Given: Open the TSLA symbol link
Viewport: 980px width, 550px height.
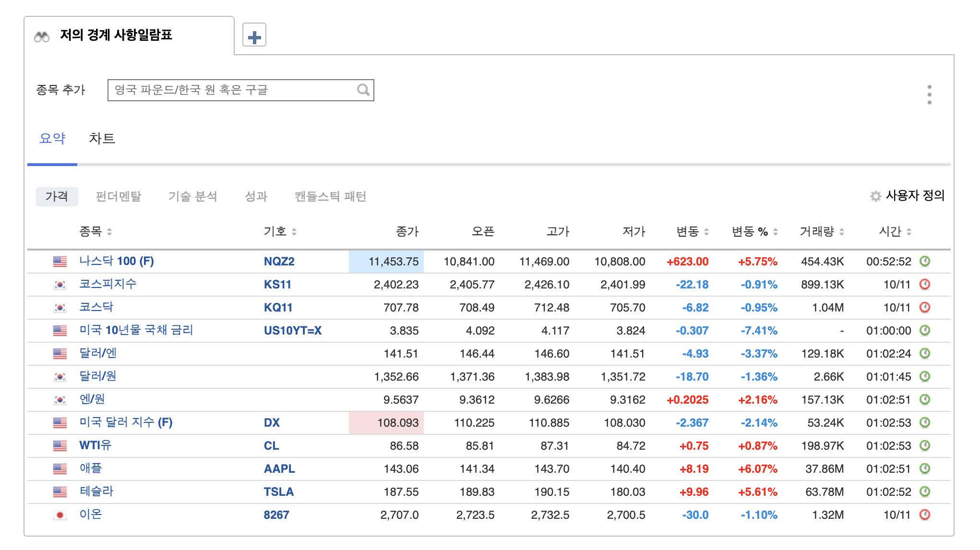Looking at the screenshot, I should [x=278, y=492].
